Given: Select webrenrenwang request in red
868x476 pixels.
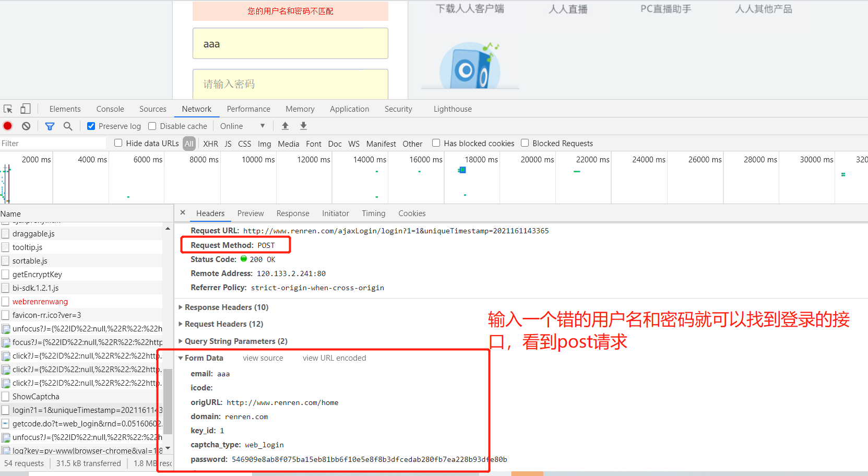Looking at the screenshot, I should (x=40, y=302).
